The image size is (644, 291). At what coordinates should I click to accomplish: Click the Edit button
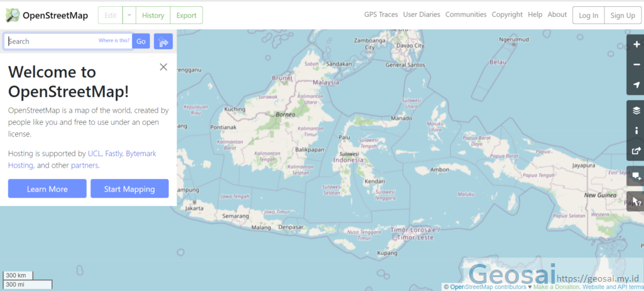point(110,15)
